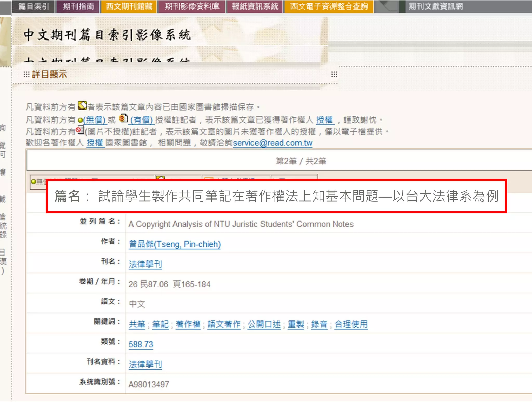This screenshot has width=532, height=402.
Task: Open the 西文電子資源整合查詢 tab
Action: (x=329, y=6)
